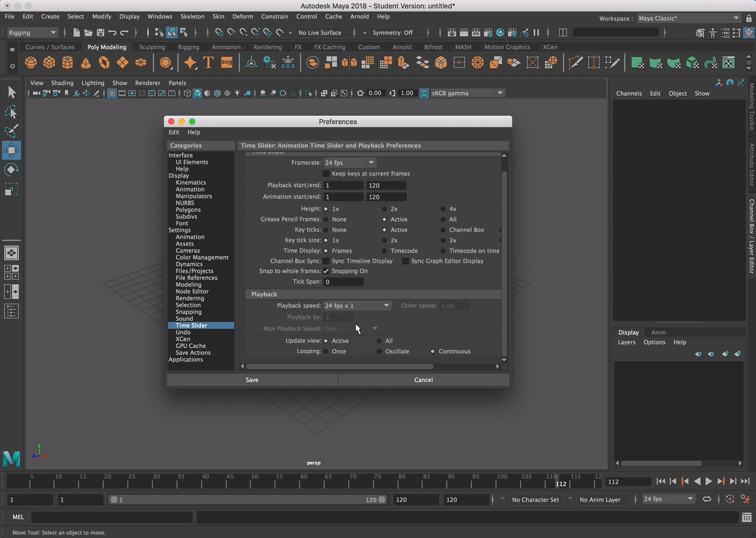Click the polygon type T shelf icon
756x538 pixels.
[x=208, y=63]
